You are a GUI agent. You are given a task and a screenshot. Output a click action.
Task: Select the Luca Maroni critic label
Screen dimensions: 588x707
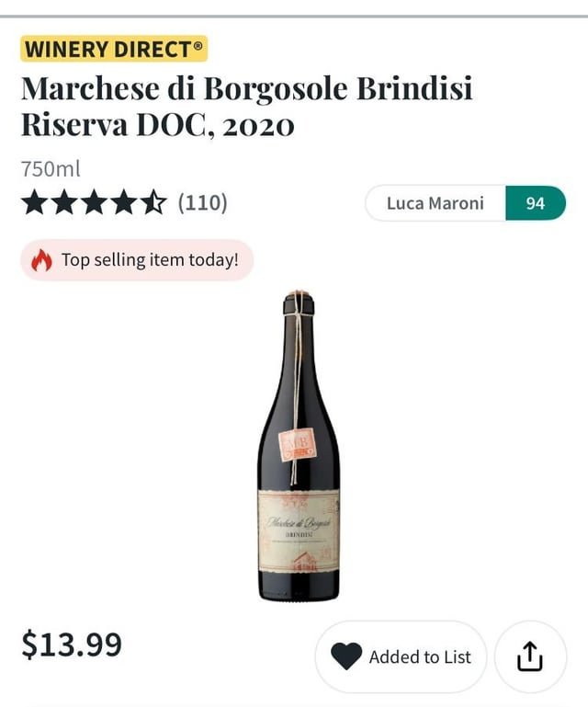[x=435, y=203]
